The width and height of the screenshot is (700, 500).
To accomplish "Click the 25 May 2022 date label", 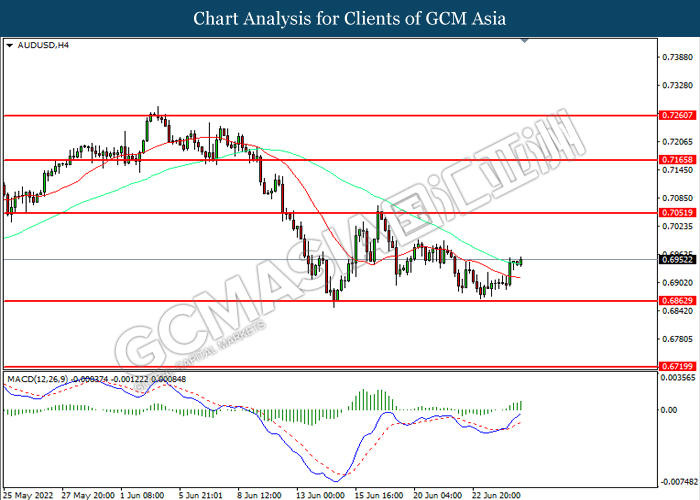I will tap(29, 496).
